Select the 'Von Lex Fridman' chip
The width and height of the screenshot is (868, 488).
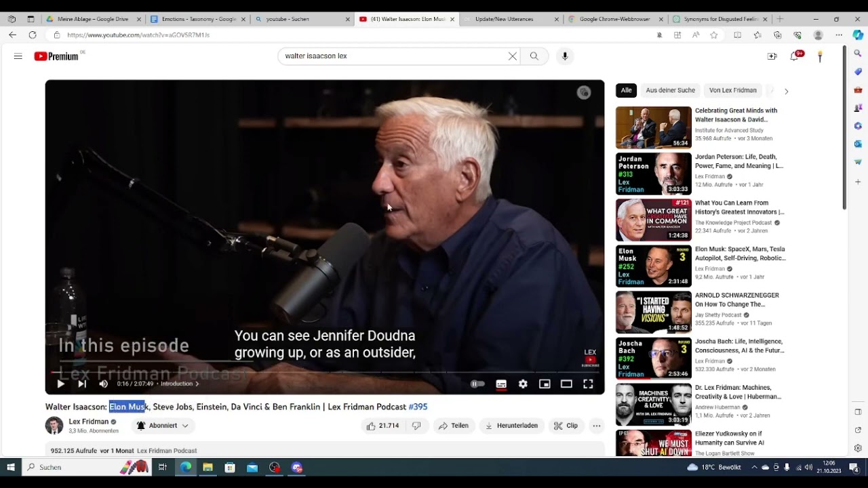(x=733, y=90)
